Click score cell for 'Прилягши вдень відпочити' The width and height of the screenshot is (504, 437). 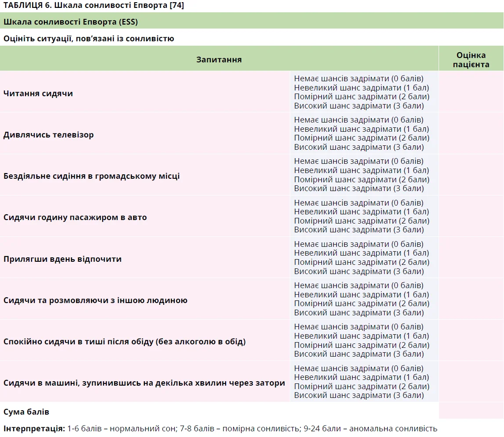pyautogui.click(x=471, y=257)
